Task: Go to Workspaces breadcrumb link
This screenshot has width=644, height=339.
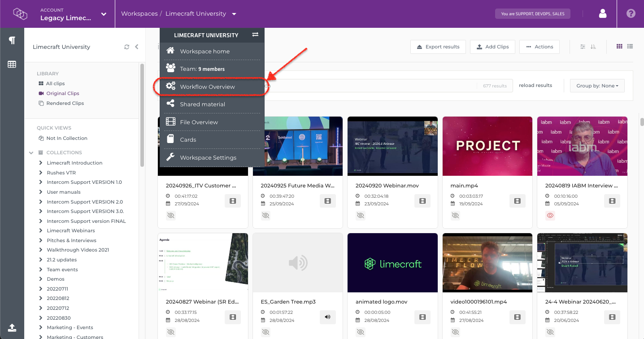Action: 139,14
